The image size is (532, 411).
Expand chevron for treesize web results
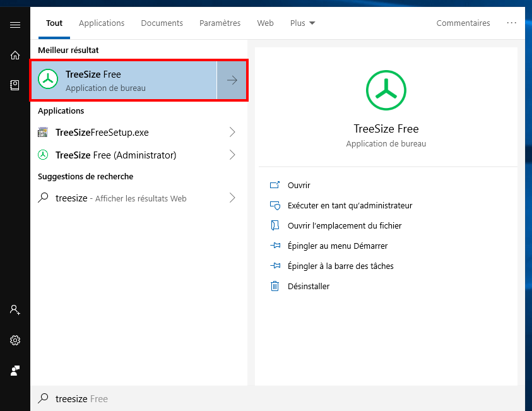click(232, 198)
